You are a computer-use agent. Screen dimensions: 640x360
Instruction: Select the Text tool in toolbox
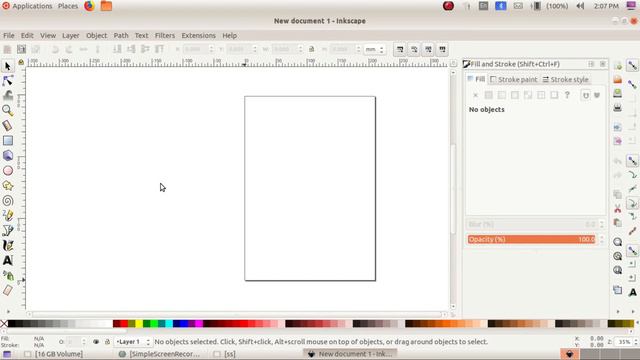click(x=7, y=260)
